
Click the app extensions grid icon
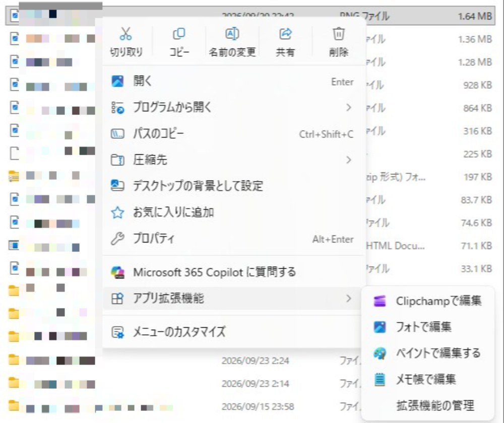pyautogui.click(x=117, y=298)
